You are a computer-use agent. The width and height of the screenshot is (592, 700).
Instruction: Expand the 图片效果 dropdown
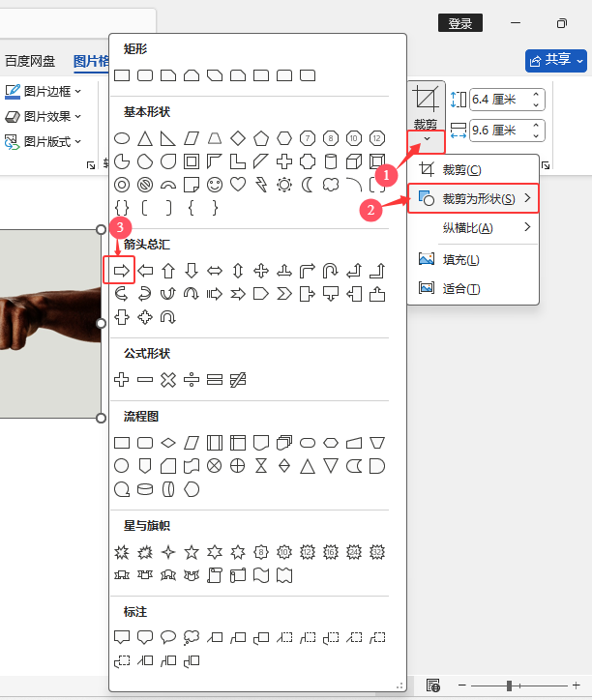[x=44, y=117]
